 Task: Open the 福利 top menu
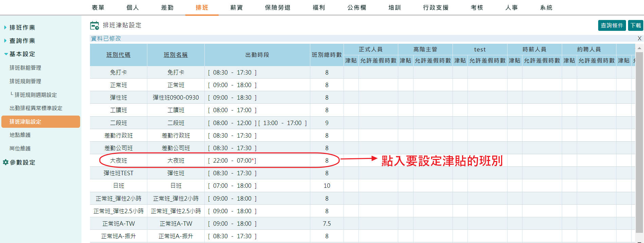tap(319, 7)
